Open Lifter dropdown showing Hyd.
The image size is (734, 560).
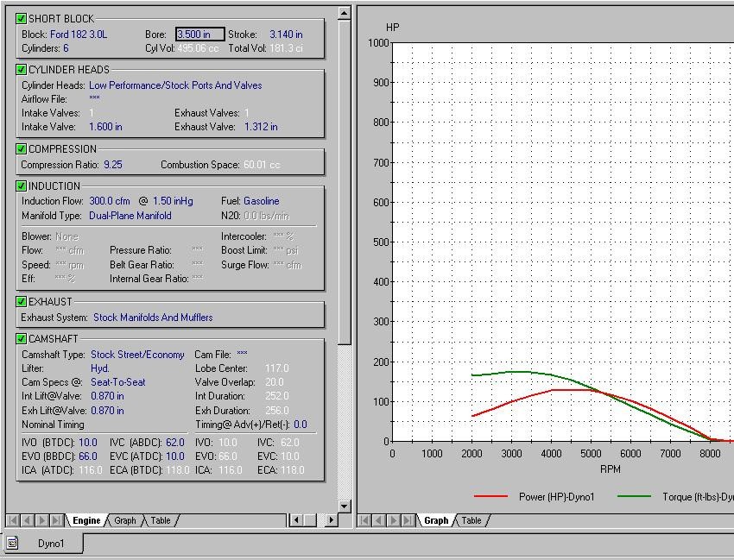pyautogui.click(x=99, y=368)
